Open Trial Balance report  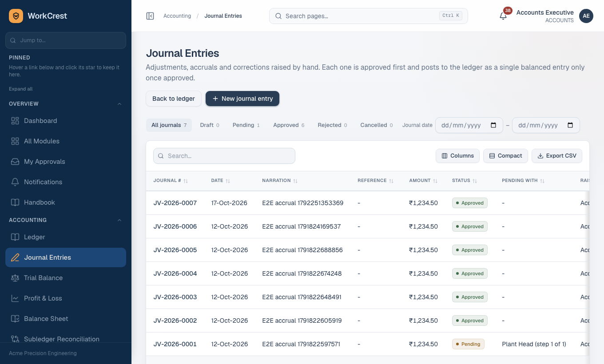[66, 278]
